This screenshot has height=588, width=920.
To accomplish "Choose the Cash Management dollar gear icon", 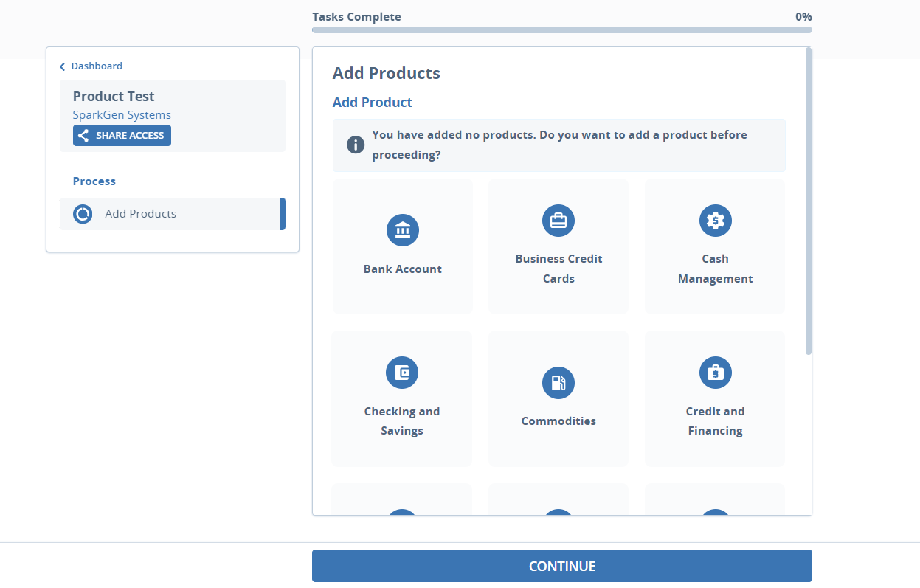I will point(715,220).
